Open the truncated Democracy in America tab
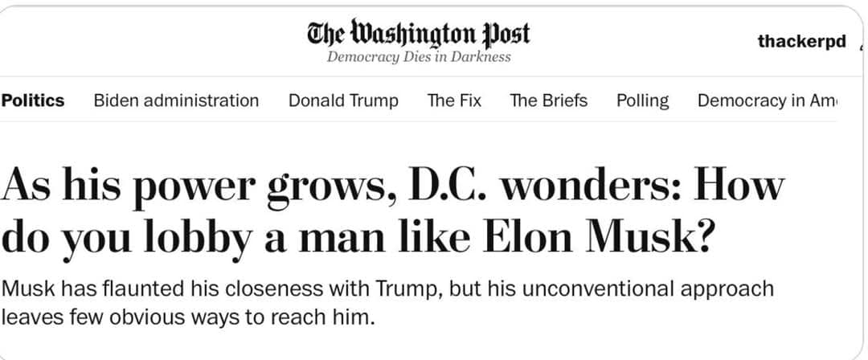The image size is (868, 360). pos(767,100)
